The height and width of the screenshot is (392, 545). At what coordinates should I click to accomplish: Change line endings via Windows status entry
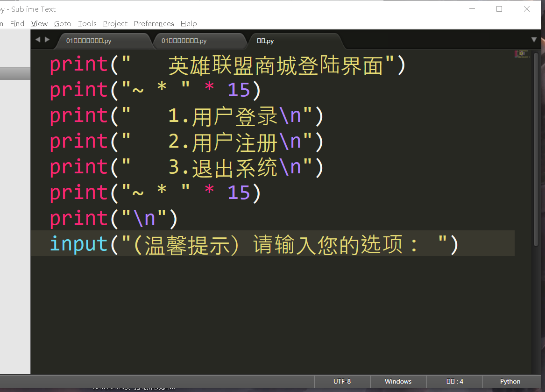398,382
